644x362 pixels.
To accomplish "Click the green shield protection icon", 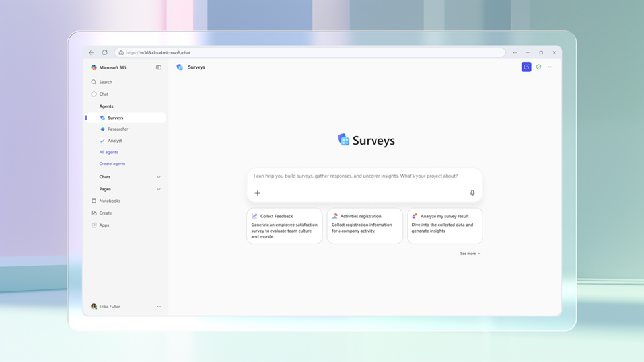I will click(x=538, y=67).
